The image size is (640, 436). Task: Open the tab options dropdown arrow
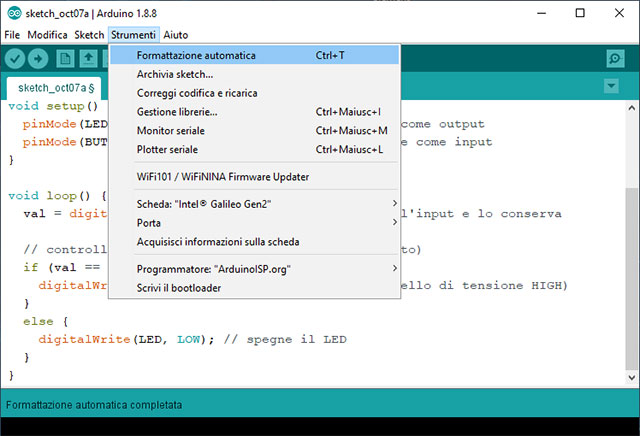click(x=611, y=86)
